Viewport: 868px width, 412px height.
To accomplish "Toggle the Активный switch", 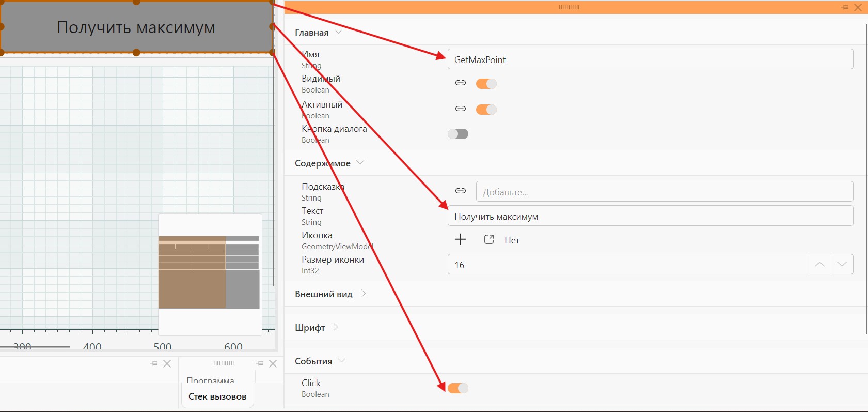I will tap(486, 109).
